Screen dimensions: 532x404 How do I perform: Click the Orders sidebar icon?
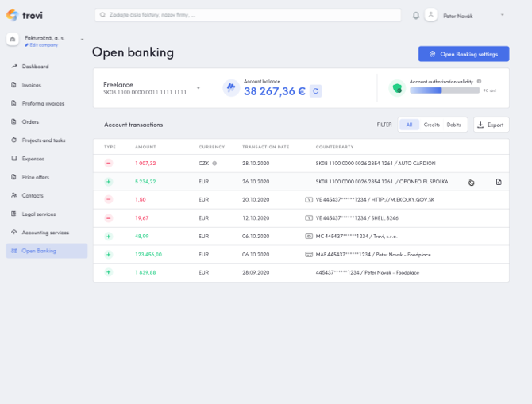point(14,121)
